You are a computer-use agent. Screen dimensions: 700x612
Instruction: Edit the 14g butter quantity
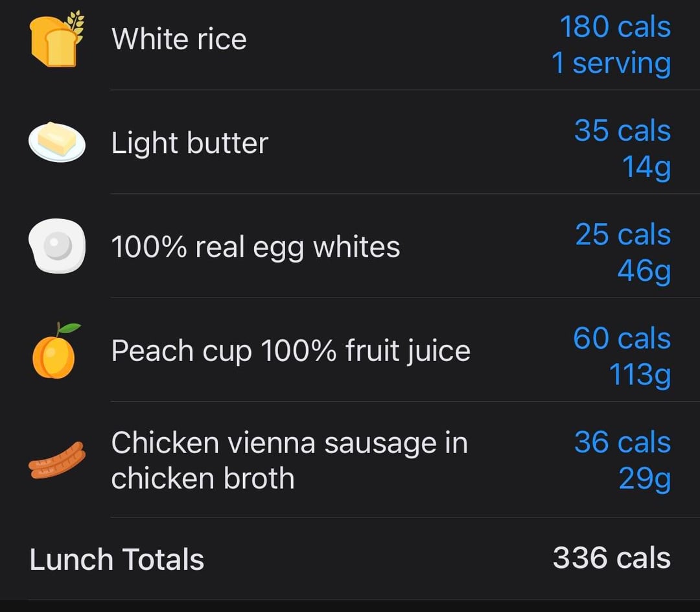tap(646, 167)
